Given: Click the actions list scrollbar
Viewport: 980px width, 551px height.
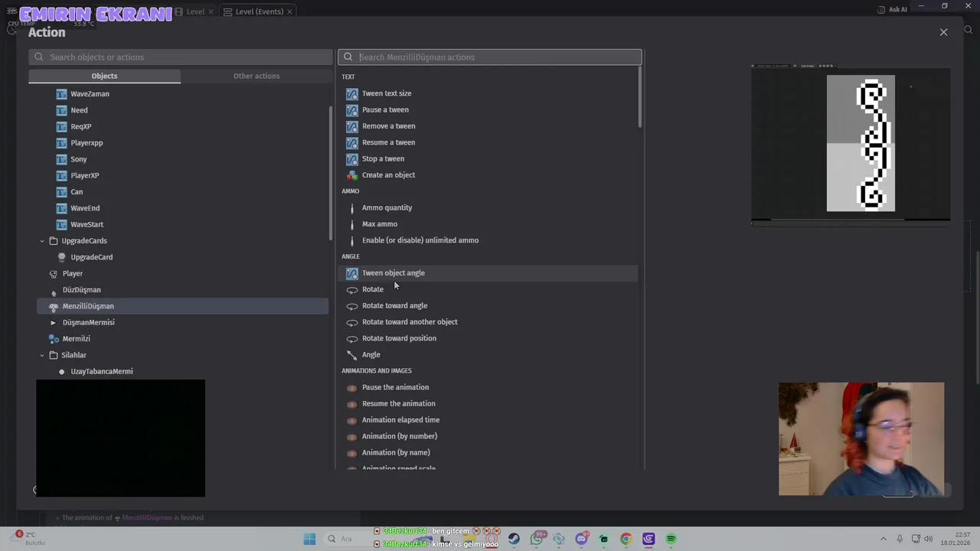Looking at the screenshot, I should (x=640, y=97).
